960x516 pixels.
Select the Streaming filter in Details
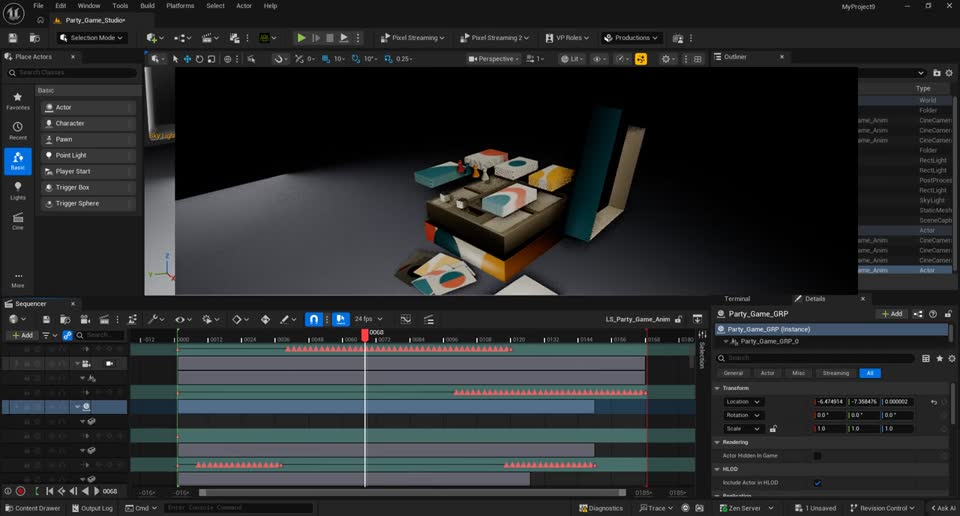(x=836, y=373)
